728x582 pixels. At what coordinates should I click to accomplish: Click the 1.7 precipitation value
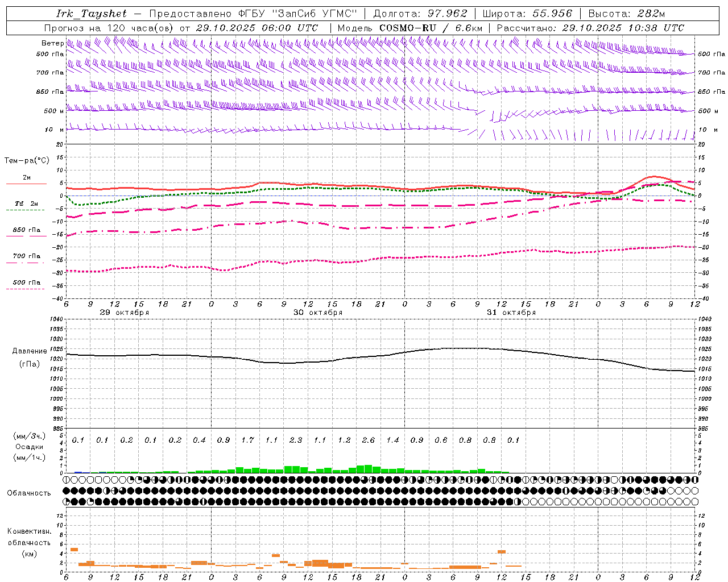(247, 440)
